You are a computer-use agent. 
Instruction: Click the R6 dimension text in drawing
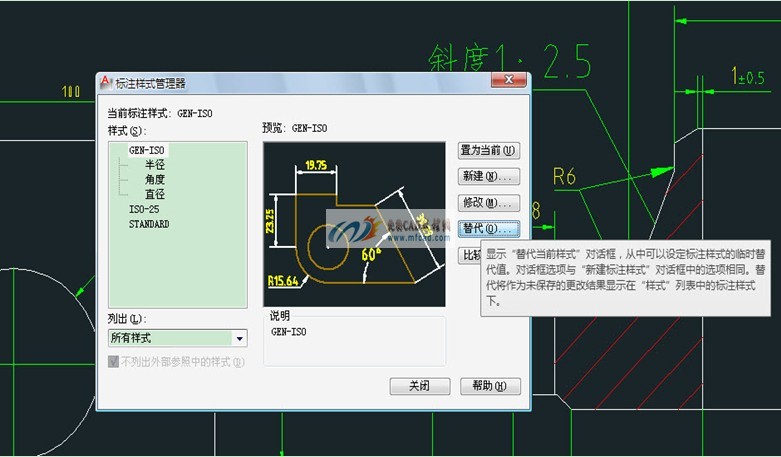point(564,177)
